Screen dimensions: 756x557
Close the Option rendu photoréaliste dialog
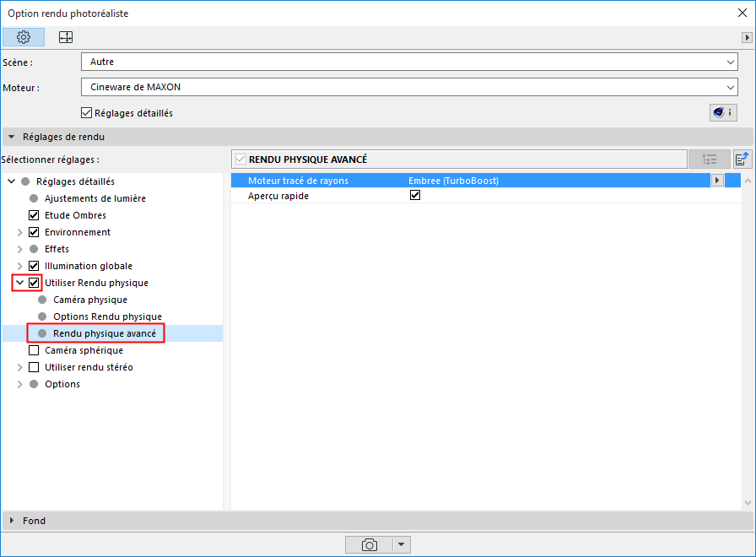pos(742,13)
